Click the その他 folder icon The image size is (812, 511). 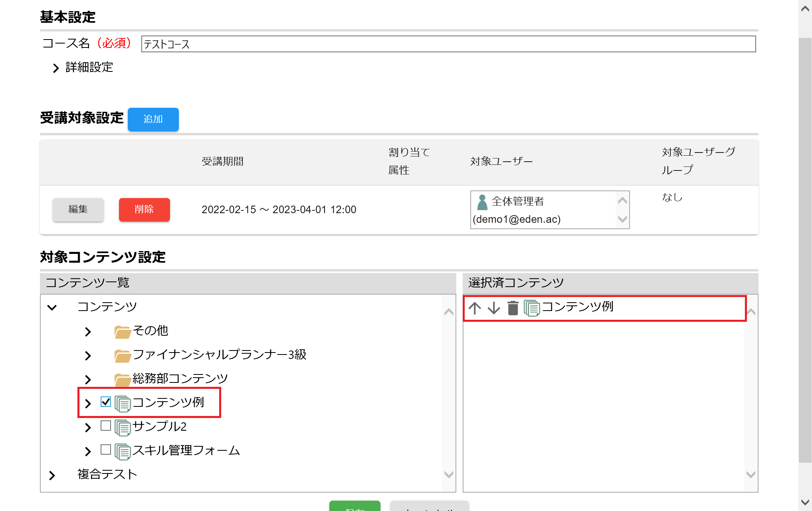click(123, 331)
